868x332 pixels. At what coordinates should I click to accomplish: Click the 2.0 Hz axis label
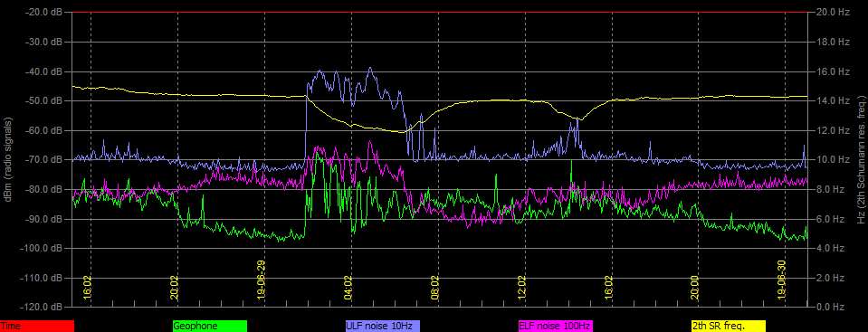831,278
